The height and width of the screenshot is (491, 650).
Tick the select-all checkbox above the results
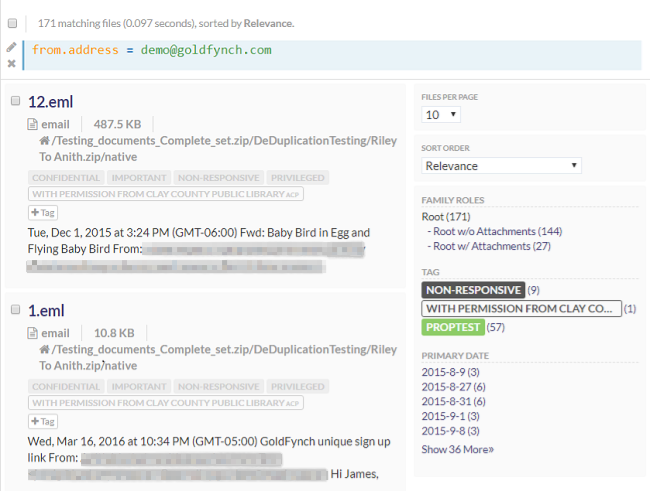(13, 21)
